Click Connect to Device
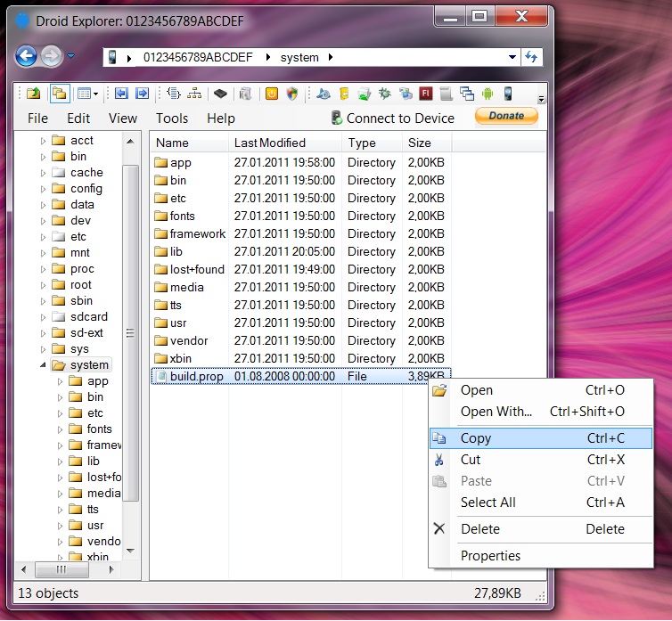672x621 pixels. (x=393, y=118)
